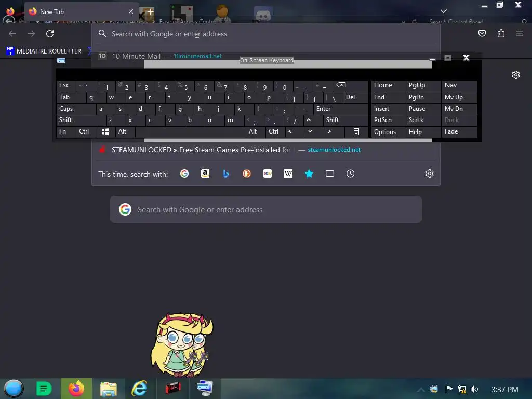The height and width of the screenshot is (399, 532).
Task: Open a new tab with plus button
Action: coord(150,11)
